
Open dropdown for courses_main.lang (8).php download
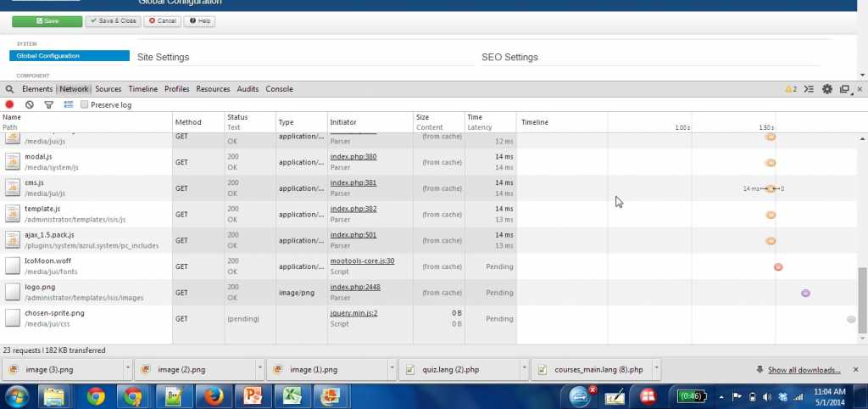coord(654,369)
